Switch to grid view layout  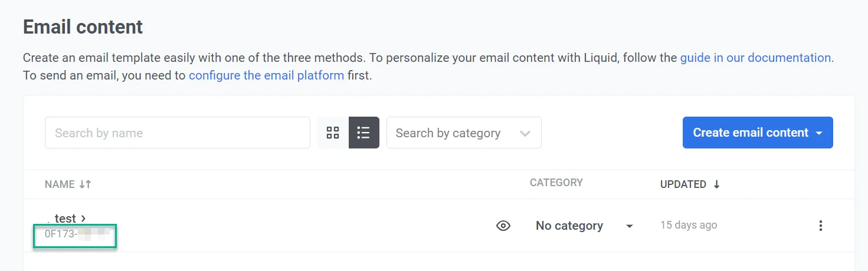[333, 133]
